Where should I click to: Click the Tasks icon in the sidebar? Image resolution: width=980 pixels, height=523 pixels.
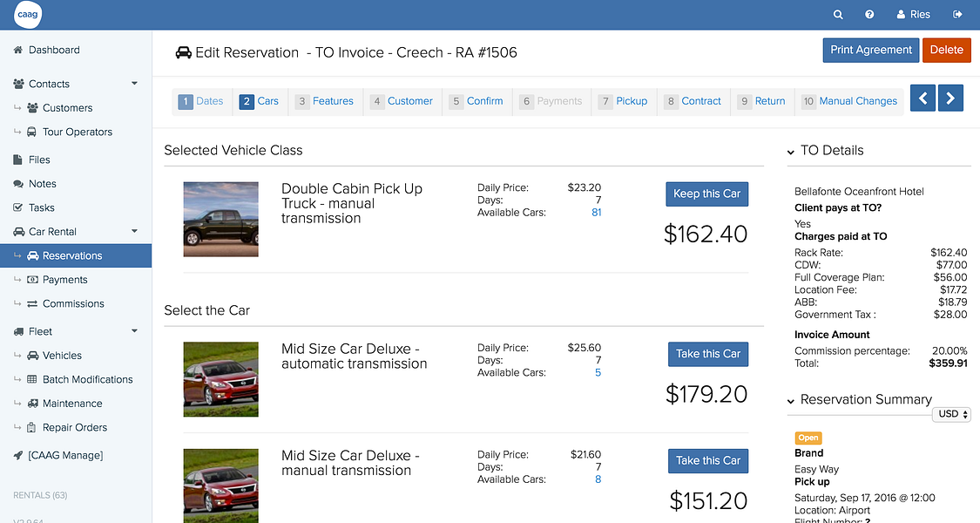pos(17,207)
